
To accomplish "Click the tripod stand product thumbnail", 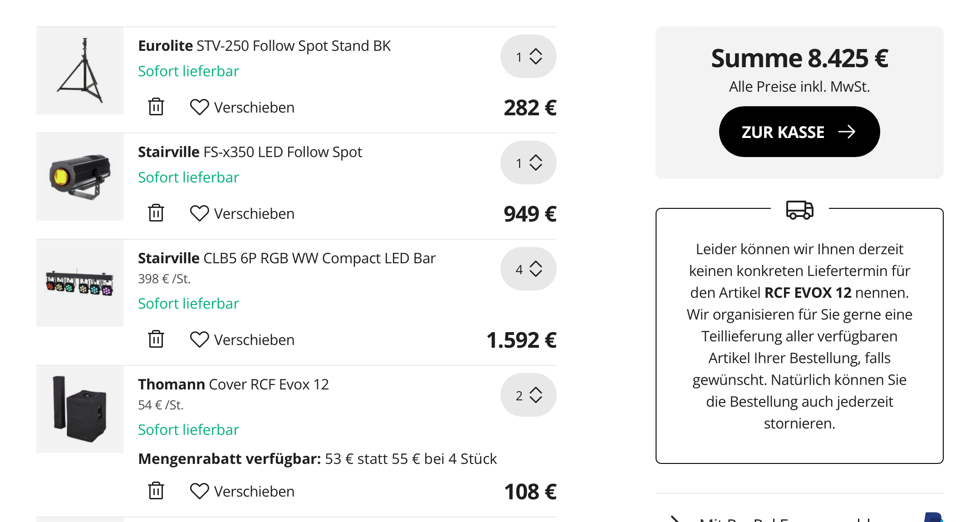I will click(x=80, y=71).
